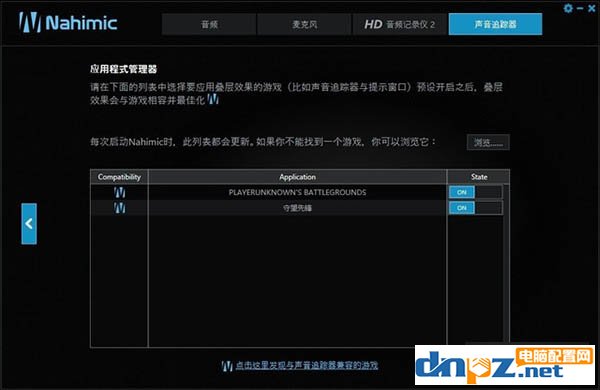
Task: Select the PLAYERUNKNOWN'S BATTLEGROUNDS row text
Action: (x=297, y=192)
